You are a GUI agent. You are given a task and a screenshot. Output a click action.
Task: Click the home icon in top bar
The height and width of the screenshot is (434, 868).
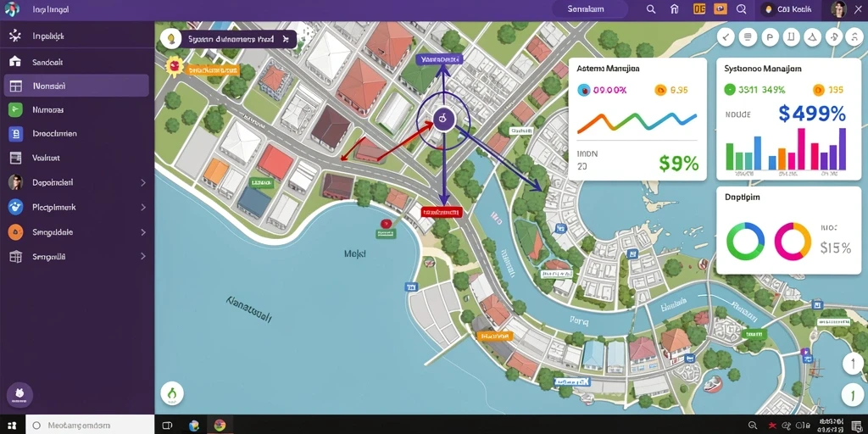pyautogui.click(x=674, y=8)
